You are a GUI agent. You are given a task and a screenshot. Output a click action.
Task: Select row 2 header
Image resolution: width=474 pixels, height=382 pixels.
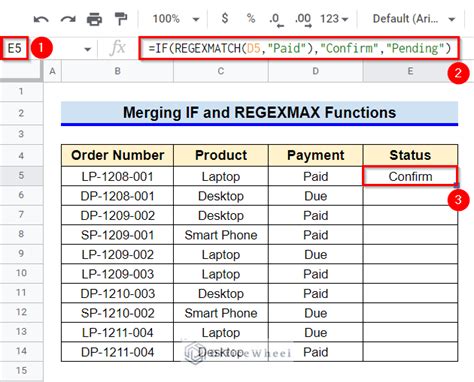point(21,113)
